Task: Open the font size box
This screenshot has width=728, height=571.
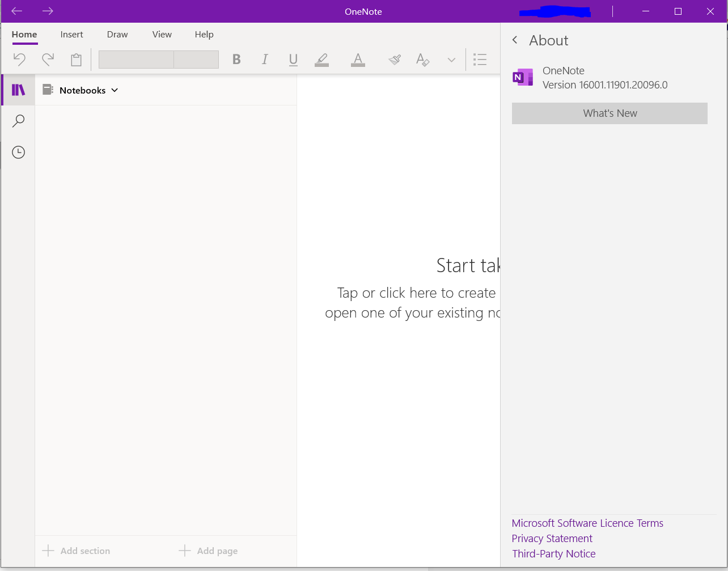Action: (196, 60)
